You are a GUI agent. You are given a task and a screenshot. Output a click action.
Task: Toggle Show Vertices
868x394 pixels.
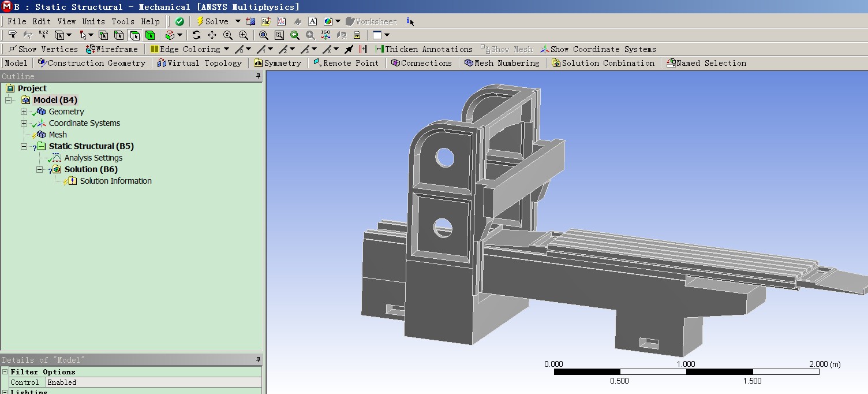click(43, 49)
